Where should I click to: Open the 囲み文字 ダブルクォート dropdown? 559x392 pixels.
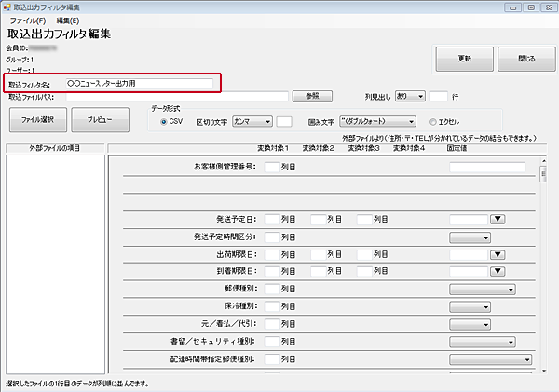coord(377,121)
